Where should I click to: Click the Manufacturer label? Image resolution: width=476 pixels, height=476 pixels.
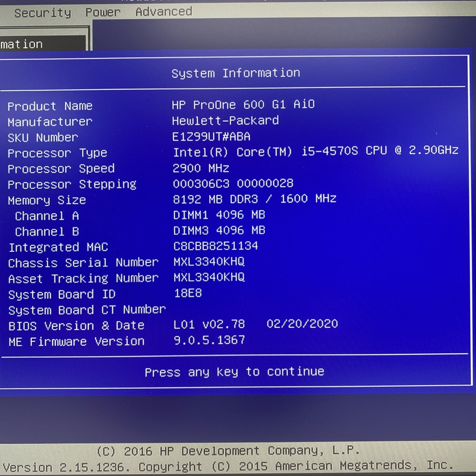pyautogui.click(x=50, y=122)
